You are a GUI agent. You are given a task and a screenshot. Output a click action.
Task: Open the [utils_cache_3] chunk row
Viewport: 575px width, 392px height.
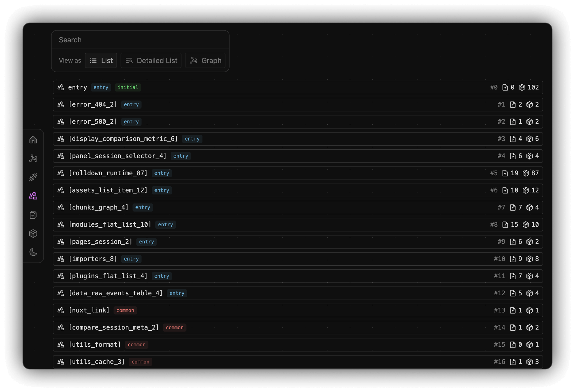point(97,362)
